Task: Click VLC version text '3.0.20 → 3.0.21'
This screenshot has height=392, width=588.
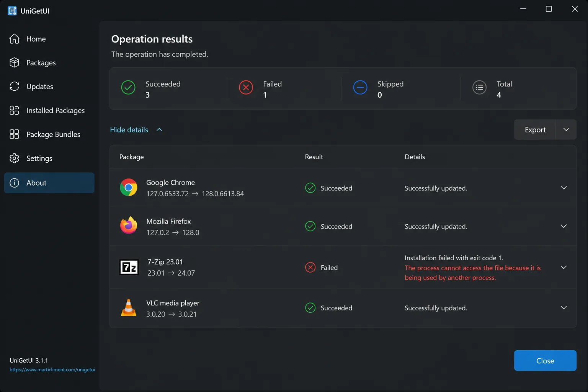Action: [171, 314]
